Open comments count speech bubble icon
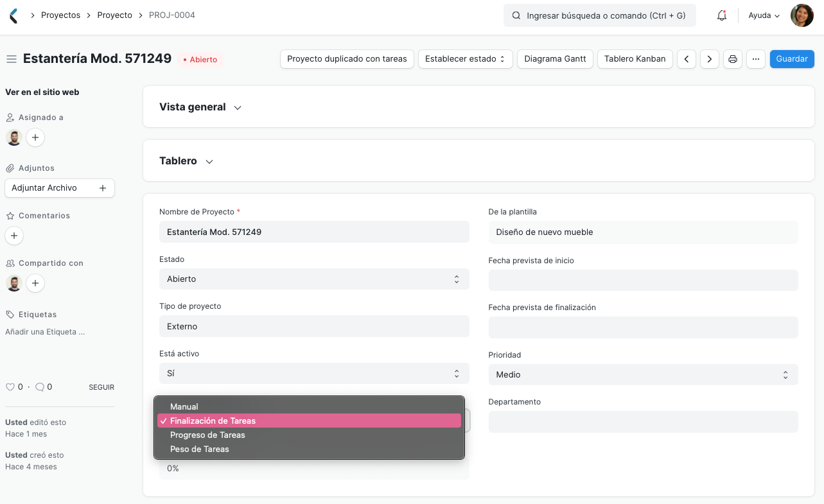The image size is (824, 504). coord(40,387)
